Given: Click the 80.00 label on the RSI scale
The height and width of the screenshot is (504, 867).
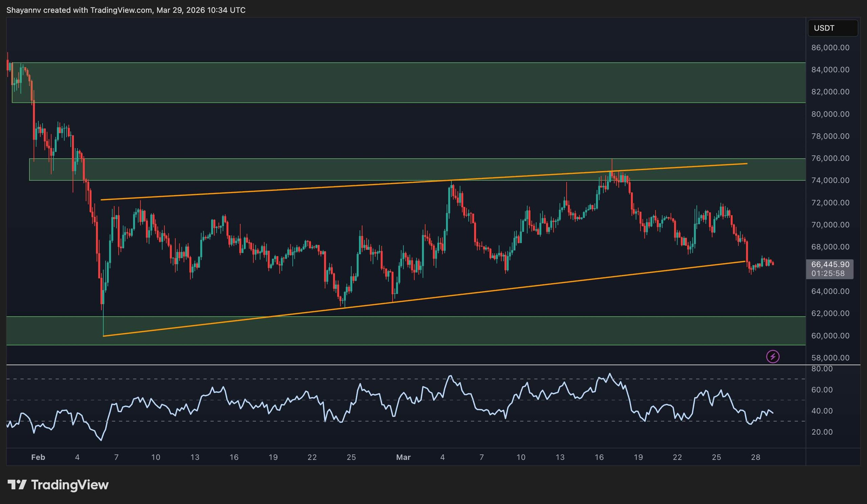Looking at the screenshot, I should click(x=822, y=369).
